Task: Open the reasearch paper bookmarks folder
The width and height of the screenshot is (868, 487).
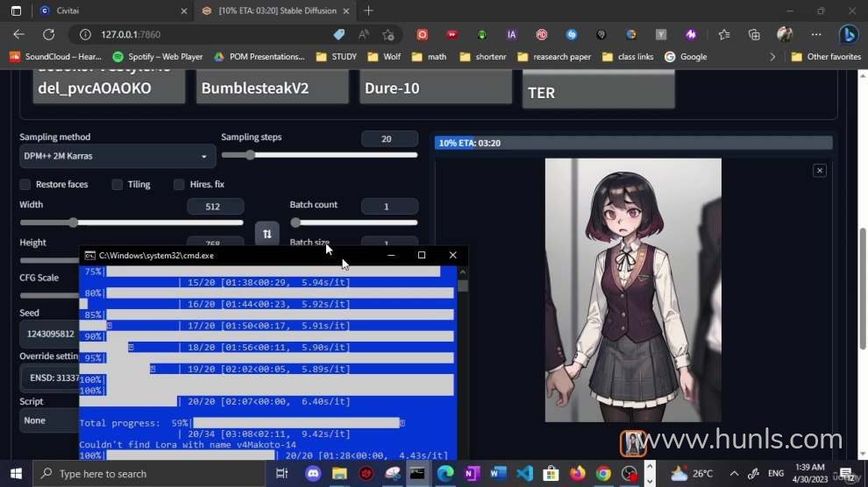Action: pyautogui.click(x=554, y=57)
